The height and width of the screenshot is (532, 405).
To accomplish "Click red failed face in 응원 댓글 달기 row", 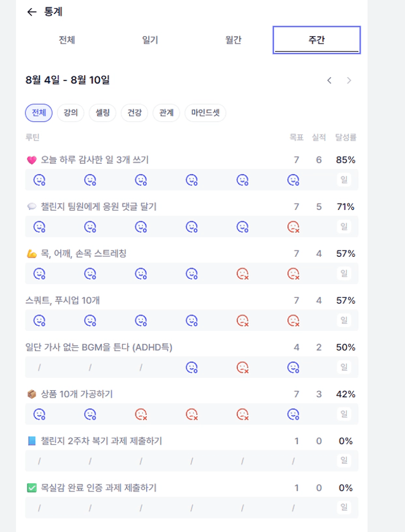I will (294, 226).
